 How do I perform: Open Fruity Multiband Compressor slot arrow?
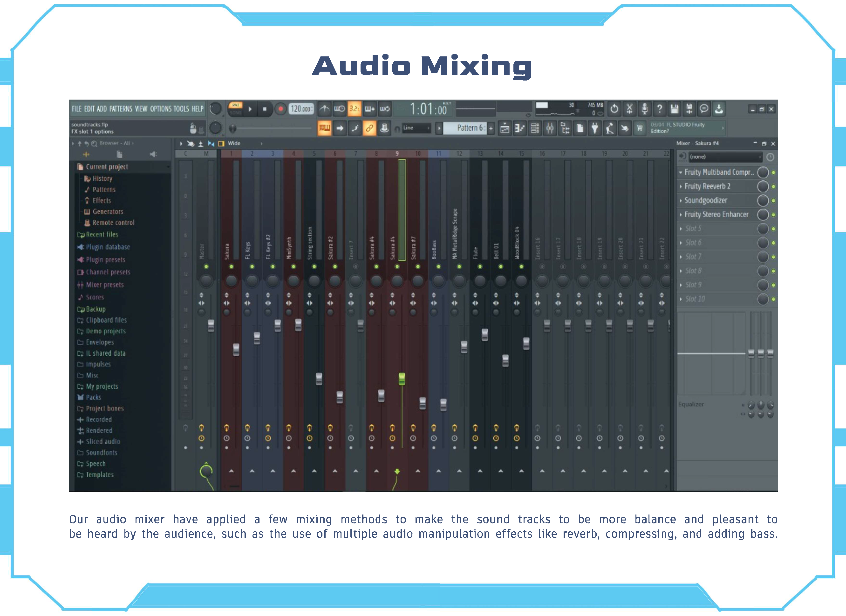(x=681, y=173)
